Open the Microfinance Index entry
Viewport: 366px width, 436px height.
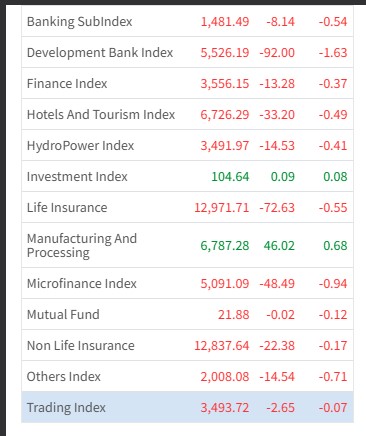point(187,283)
